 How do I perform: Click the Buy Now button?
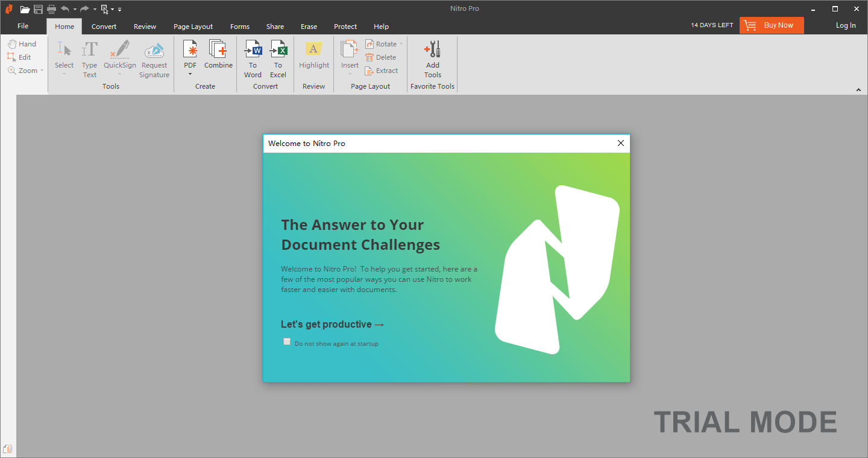tap(772, 25)
